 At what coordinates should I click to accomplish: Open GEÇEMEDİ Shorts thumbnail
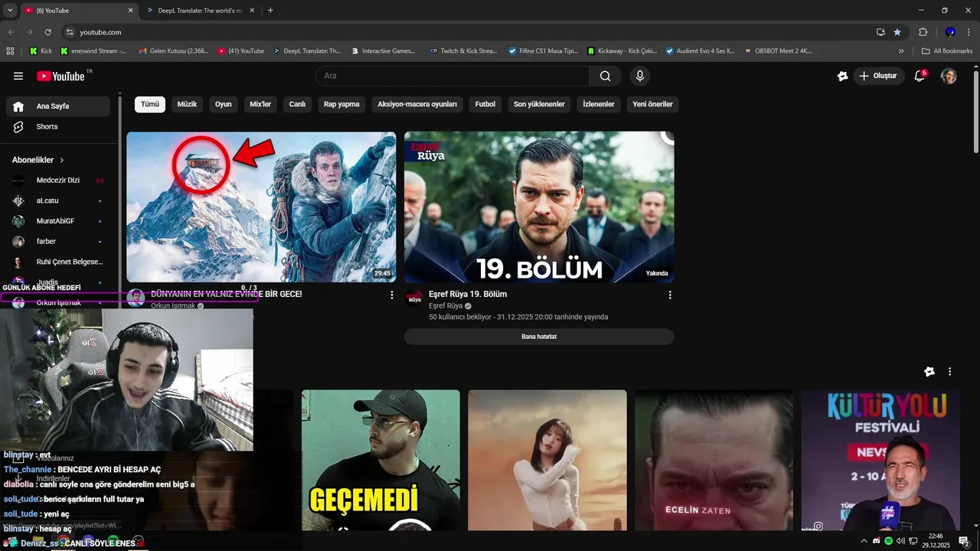point(381,460)
